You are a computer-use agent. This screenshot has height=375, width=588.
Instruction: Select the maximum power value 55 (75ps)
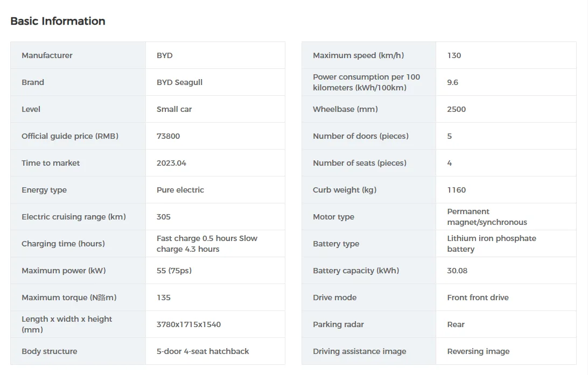[174, 271]
